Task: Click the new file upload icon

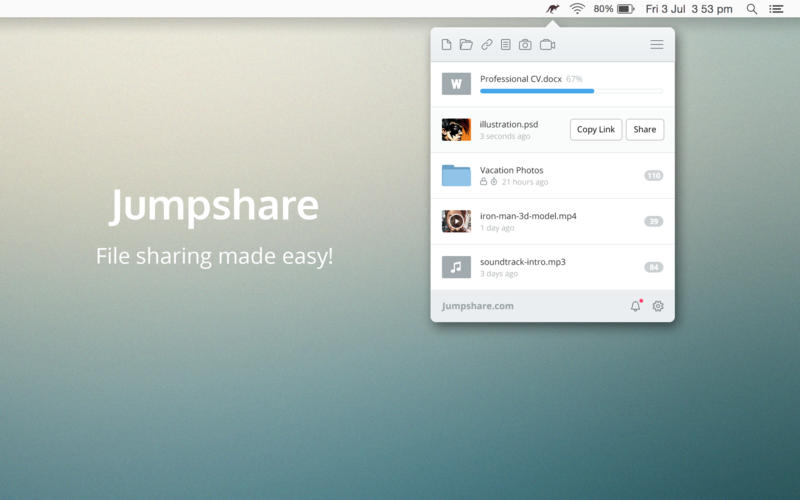Action: coord(446,45)
